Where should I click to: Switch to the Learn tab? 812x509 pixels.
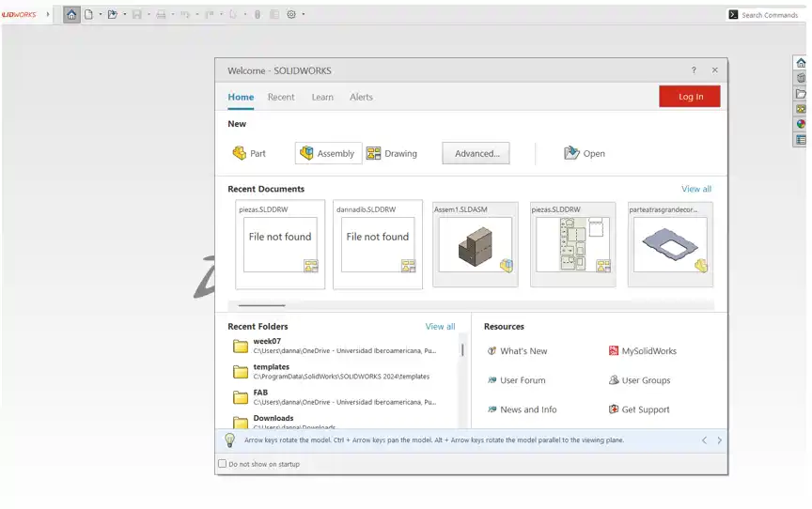pos(322,97)
